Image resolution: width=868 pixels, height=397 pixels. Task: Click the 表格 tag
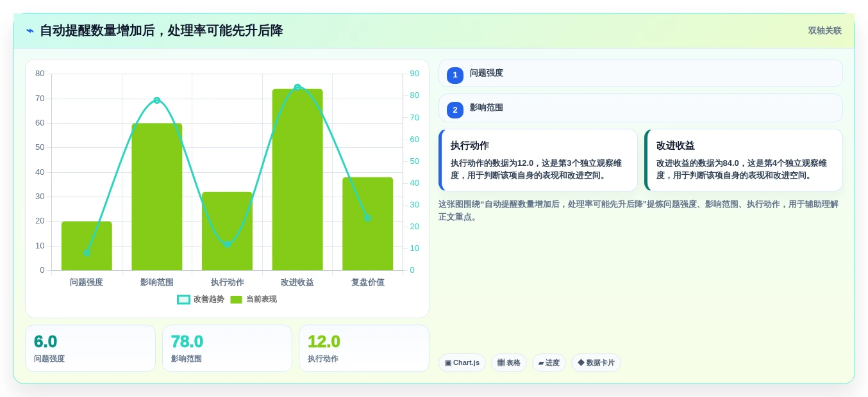[x=509, y=362]
